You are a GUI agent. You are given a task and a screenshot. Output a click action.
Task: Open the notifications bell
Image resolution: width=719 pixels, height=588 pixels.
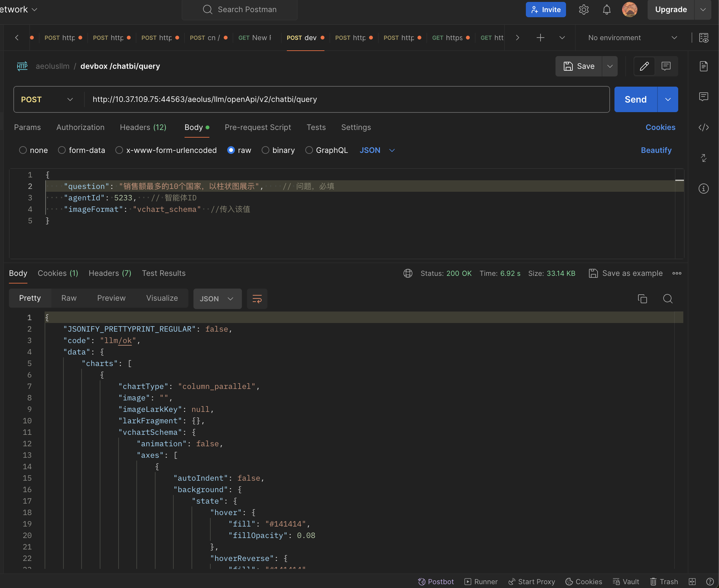coord(606,10)
